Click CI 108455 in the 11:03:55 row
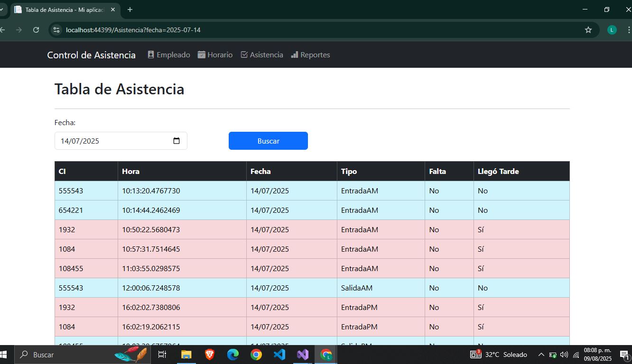 click(71, 268)
